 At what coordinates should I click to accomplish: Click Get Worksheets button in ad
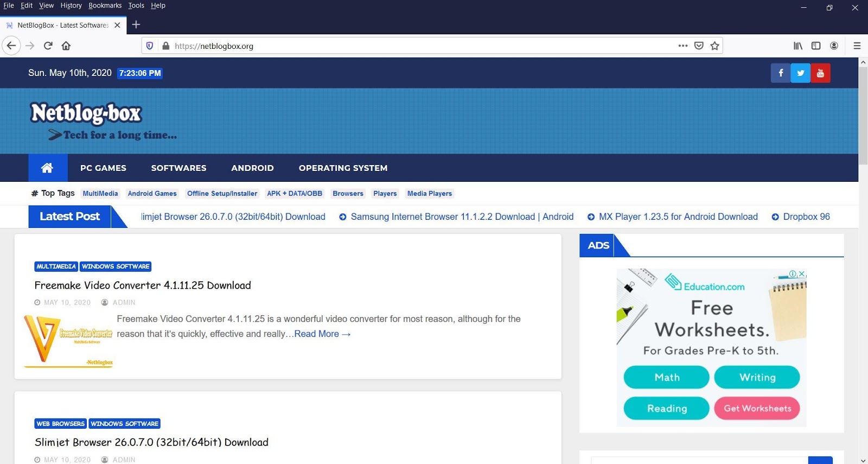(x=757, y=408)
